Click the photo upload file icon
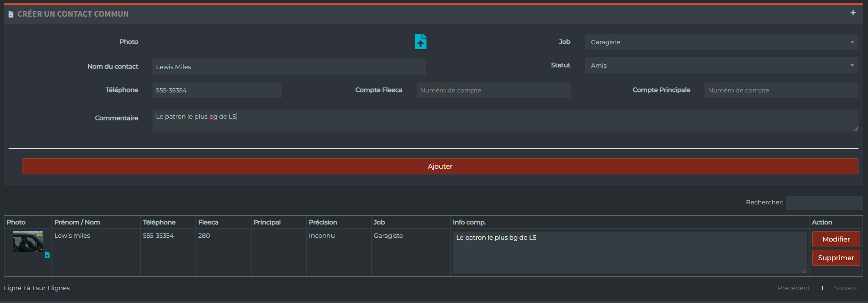Viewport: 868px width, 303px height. click(x=420, y=41)
